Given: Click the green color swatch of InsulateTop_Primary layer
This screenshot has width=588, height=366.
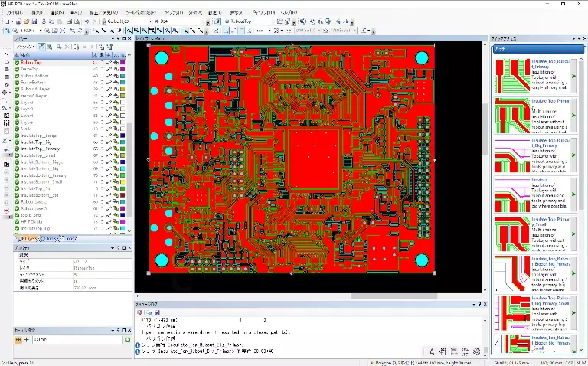Looking at the screenshot, I should coord(122,149).
